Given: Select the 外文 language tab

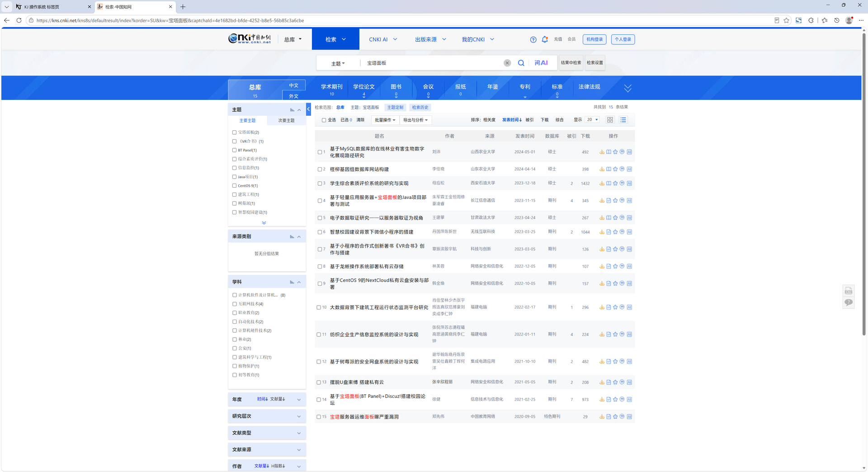Looking at the screenshot, I should click(294, 96).
